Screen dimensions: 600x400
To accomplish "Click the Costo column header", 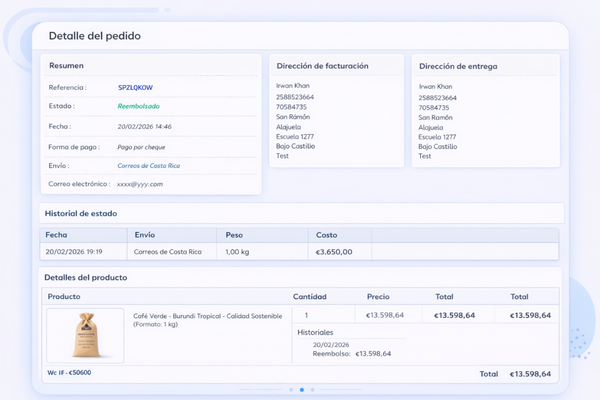I will coord(326,235).
